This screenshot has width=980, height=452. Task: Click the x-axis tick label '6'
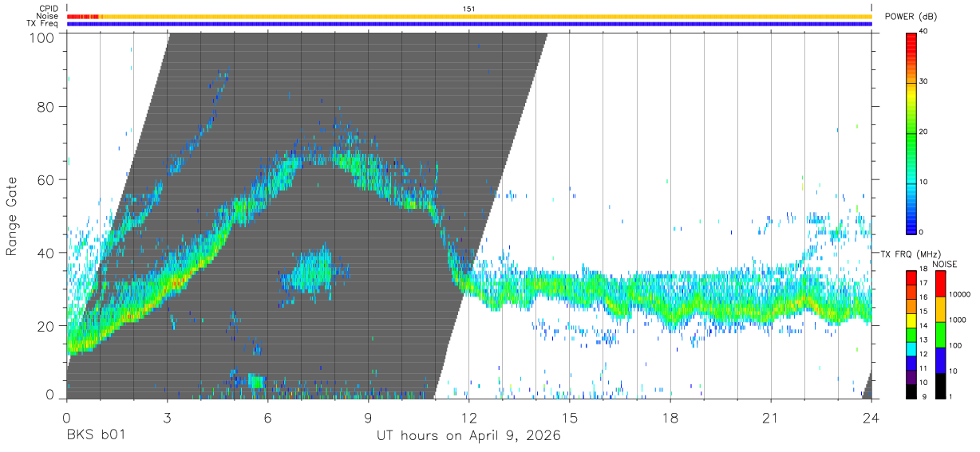267,419
